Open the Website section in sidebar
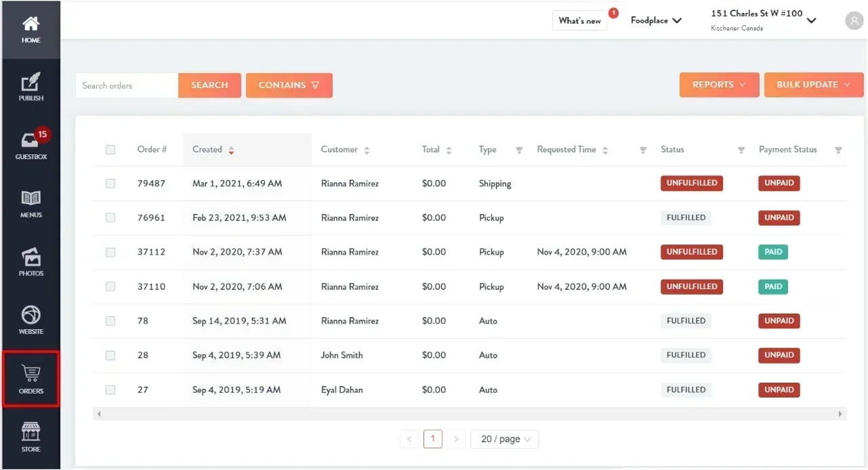The width and height of the screenshot is (868, 470). pyautogui.click(x=30, y=320)
